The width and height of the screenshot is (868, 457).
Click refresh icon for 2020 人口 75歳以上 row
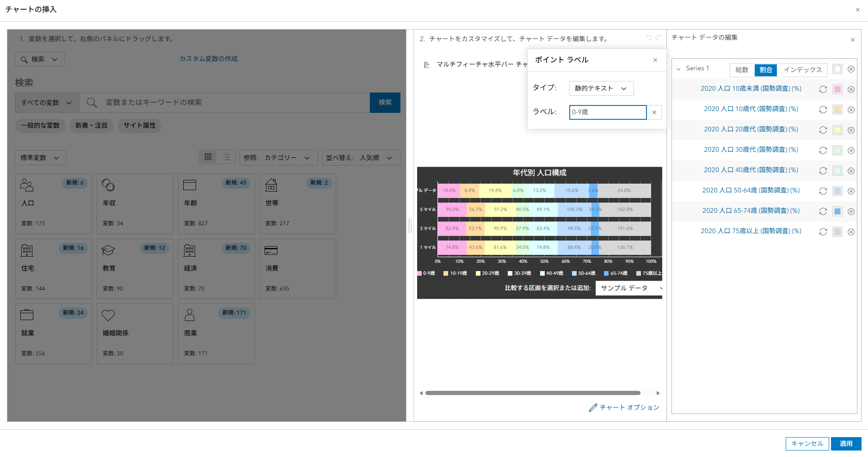(823, 232)
